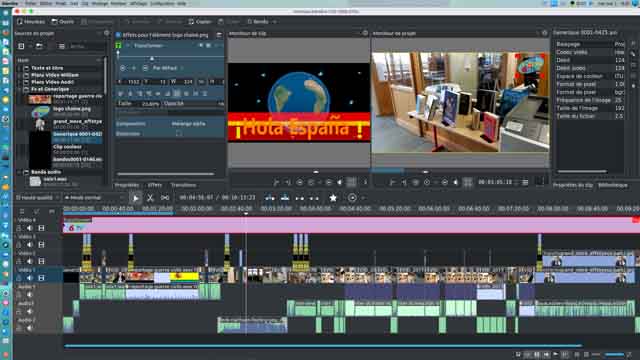Click set zone in on clip monitor
This screenshot has width=640, height=360.
coord(276,182)
